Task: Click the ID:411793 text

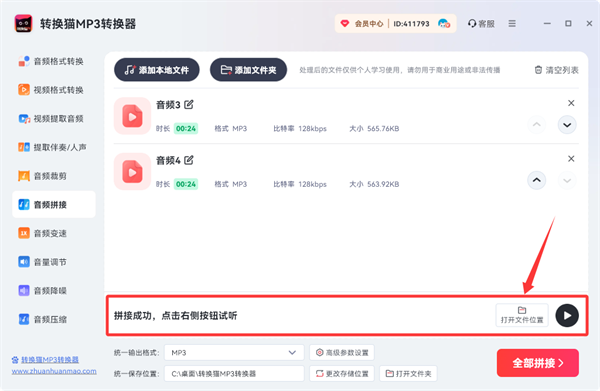Action: 411,24
